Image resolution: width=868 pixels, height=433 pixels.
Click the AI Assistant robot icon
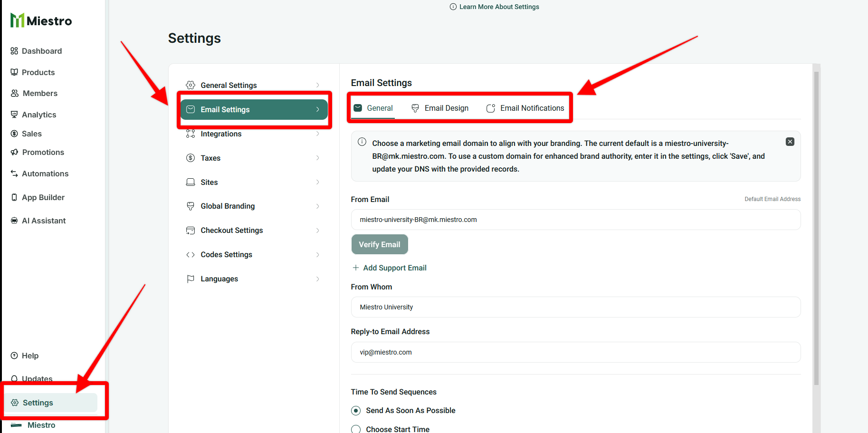point(14,221)
